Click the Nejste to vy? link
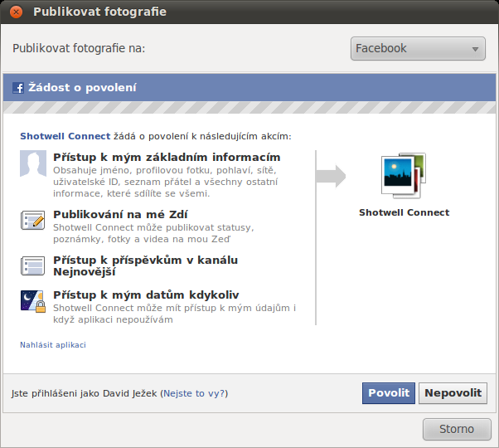 (x=194, y=393)
